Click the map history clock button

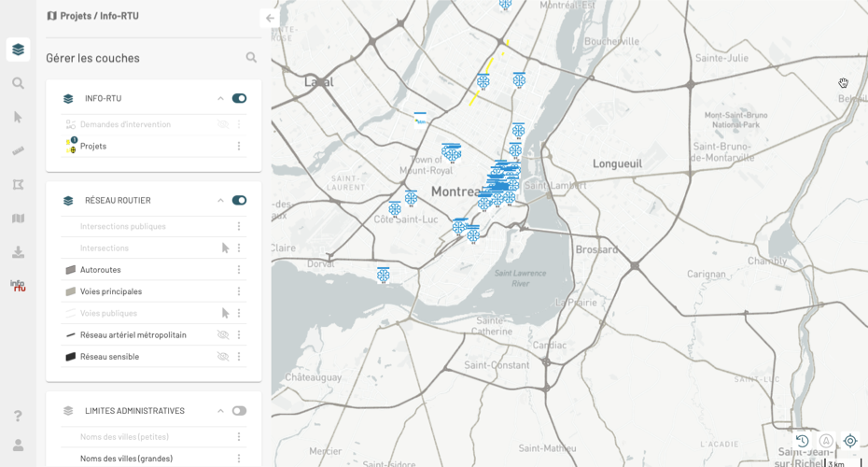coord(802,441)
